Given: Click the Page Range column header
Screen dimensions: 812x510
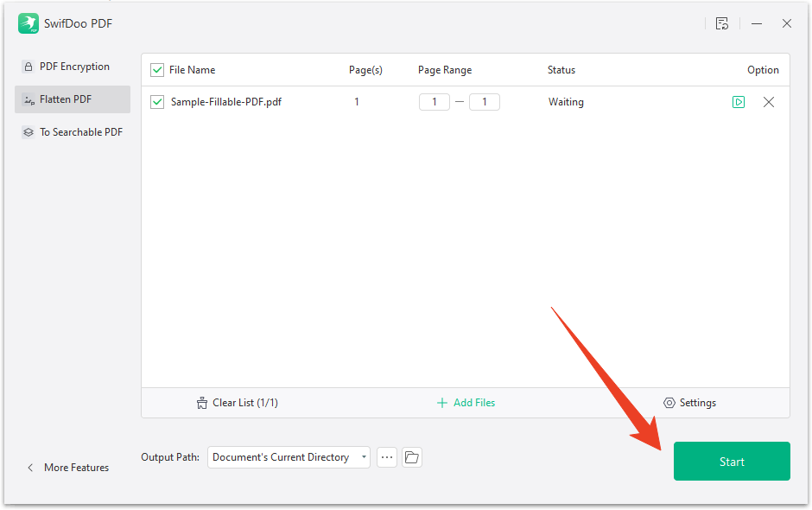Looking at the screenshot, I should 445,70.
